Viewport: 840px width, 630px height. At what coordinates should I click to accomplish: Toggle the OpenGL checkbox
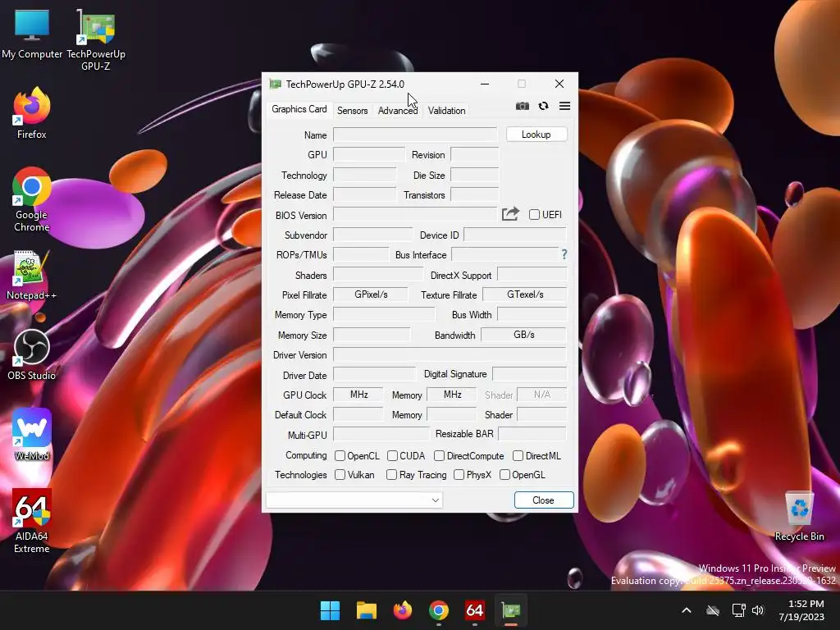[504, 475]
